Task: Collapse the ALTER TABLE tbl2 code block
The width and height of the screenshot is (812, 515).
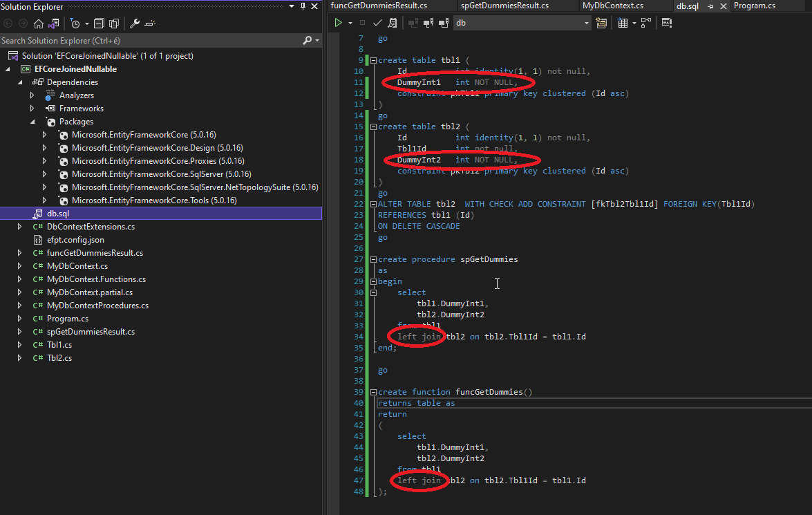Action: pos(373,204)
